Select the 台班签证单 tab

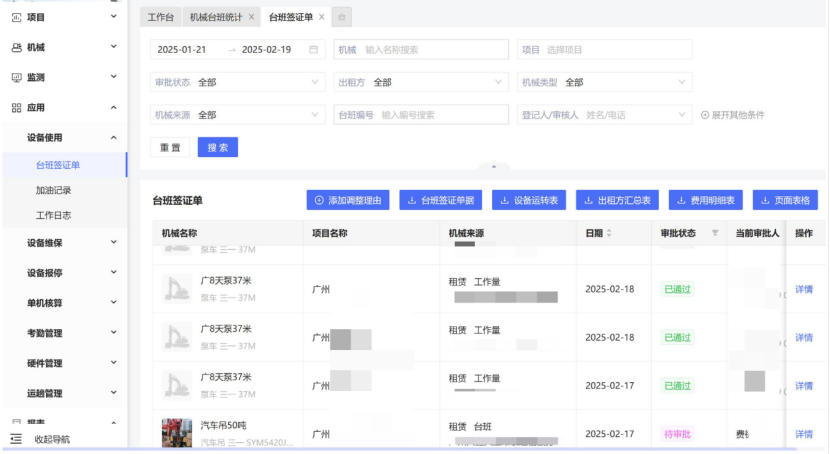[x=295, y=17]
